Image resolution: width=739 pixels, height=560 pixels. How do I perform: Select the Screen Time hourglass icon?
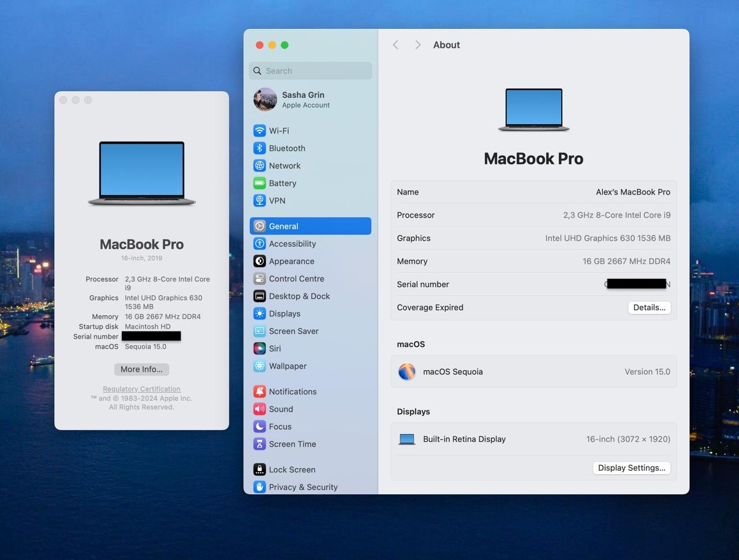(x=260, y=444)
